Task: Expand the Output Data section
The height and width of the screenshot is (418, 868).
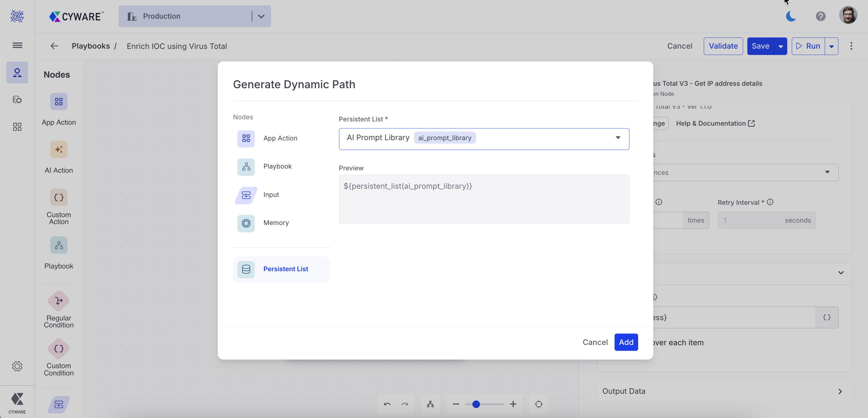Action: pos(840,391)
